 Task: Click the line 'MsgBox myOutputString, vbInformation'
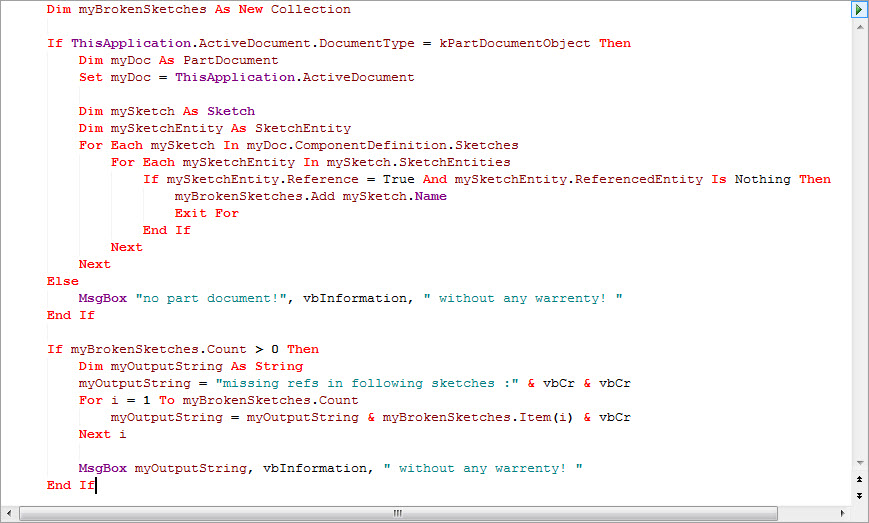330,469
